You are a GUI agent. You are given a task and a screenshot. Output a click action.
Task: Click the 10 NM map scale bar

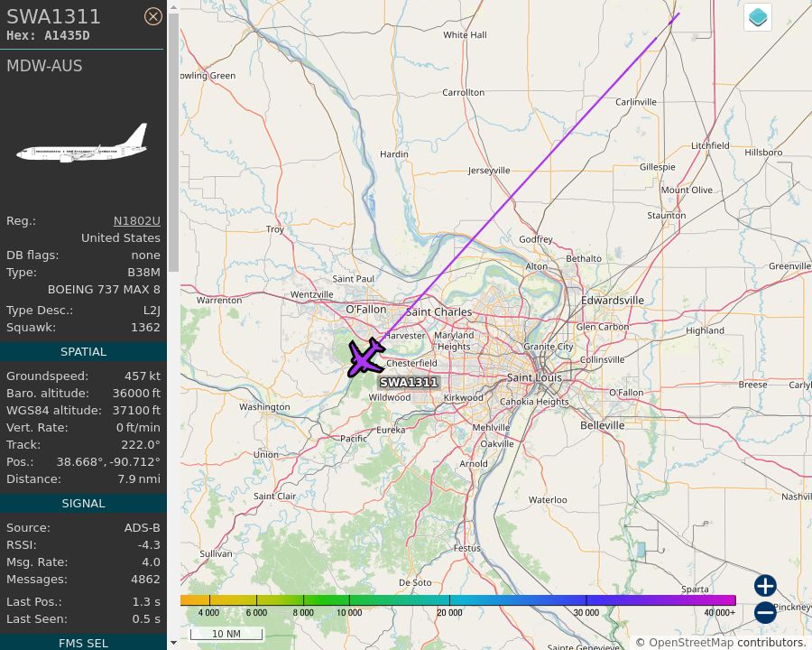click(x=226, y=634)
